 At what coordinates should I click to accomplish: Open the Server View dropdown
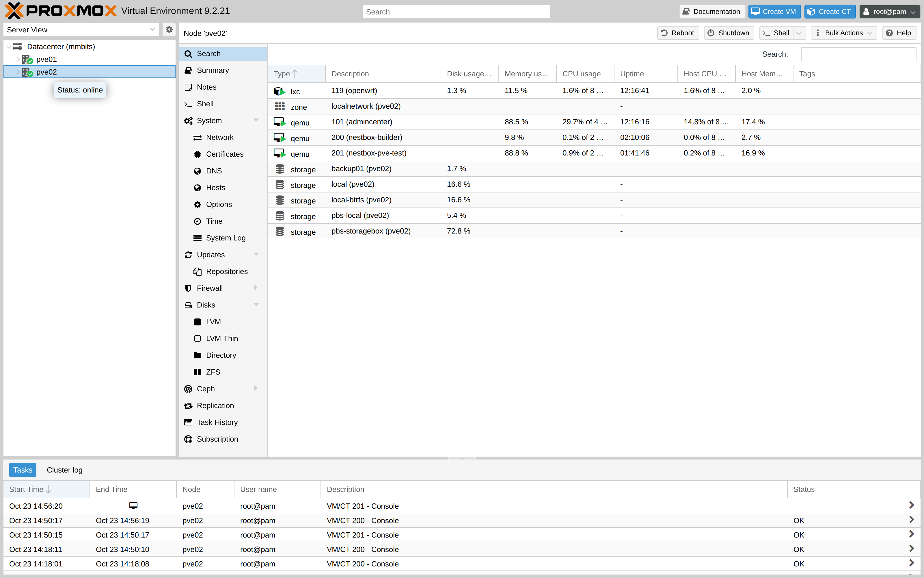pos(152,29)
